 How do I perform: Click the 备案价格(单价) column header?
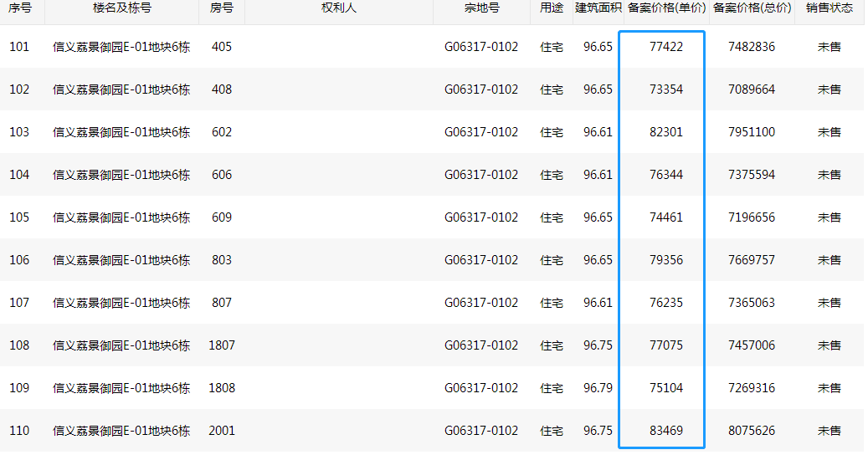666,8
